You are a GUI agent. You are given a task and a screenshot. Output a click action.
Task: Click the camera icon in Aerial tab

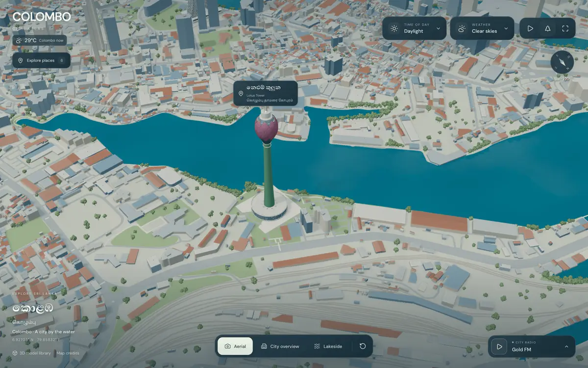coord(227,346)
